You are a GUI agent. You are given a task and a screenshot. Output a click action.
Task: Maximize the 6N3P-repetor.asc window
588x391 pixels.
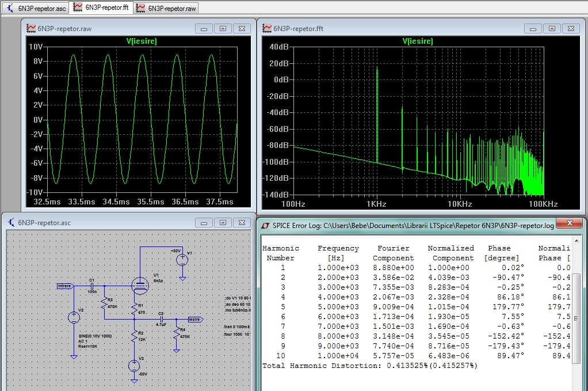223,222
